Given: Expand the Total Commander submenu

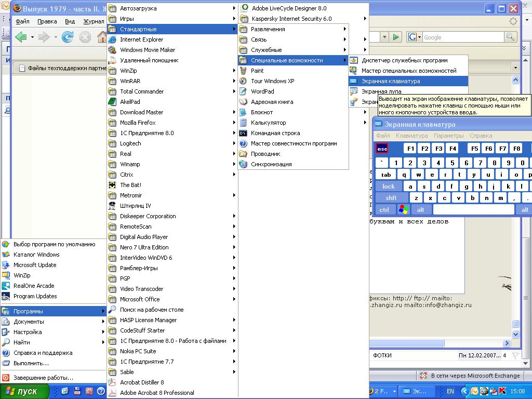Looking at the screenshot, I should click(172, 91).
